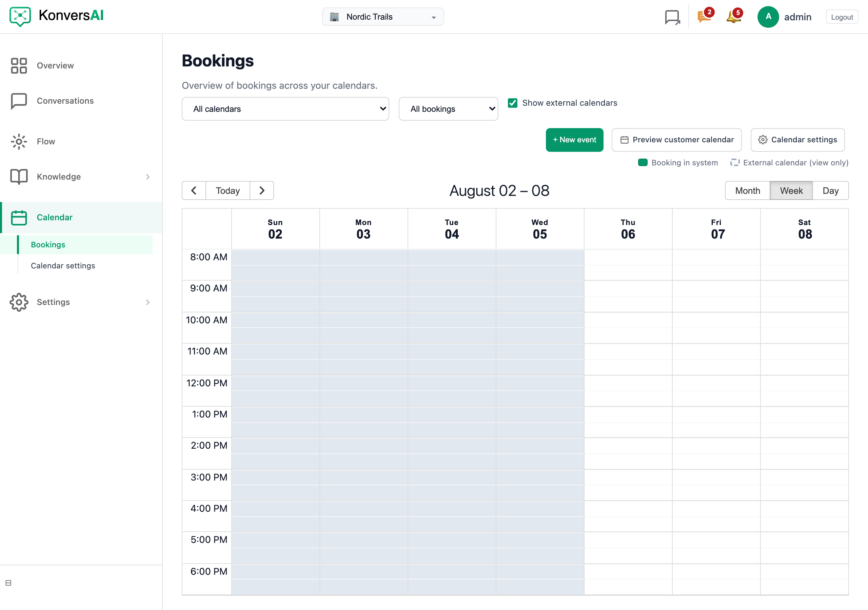Click the Calendar sidebar icon

(x=19, y=217)
